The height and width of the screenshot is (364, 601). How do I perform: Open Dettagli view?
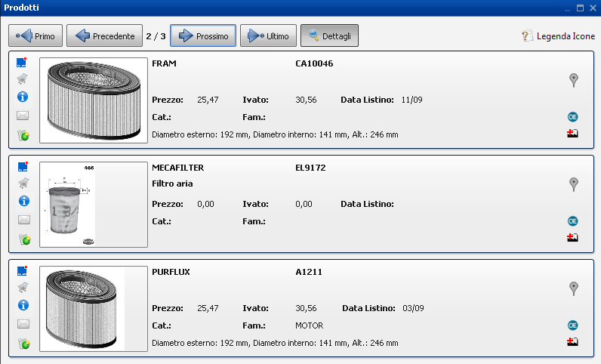pos(329,35)
